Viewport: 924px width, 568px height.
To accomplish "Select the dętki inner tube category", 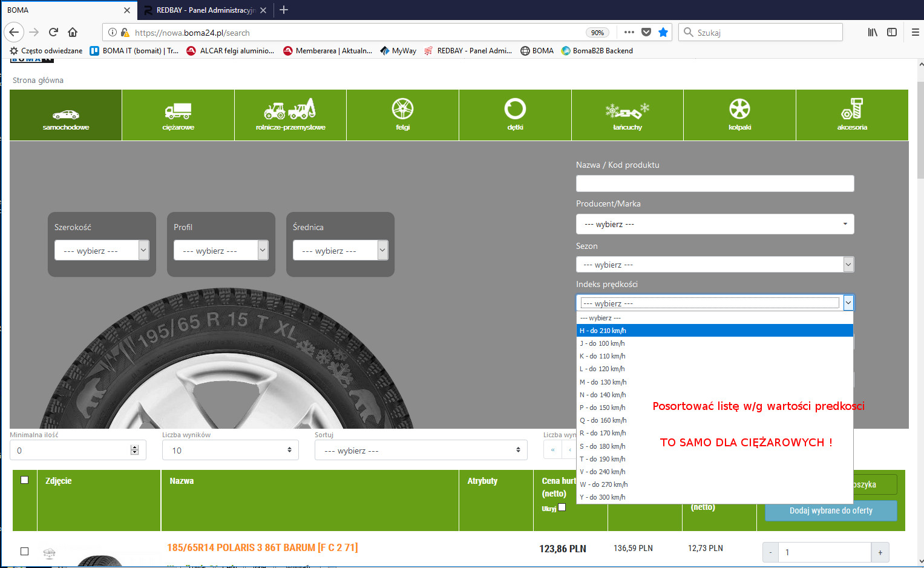I will [515, 115].
